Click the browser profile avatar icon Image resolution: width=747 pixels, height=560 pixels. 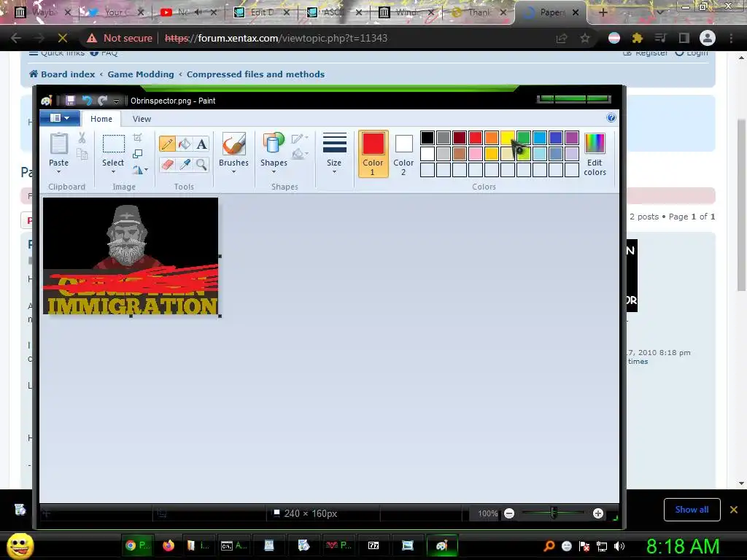(x=708, y=38)
